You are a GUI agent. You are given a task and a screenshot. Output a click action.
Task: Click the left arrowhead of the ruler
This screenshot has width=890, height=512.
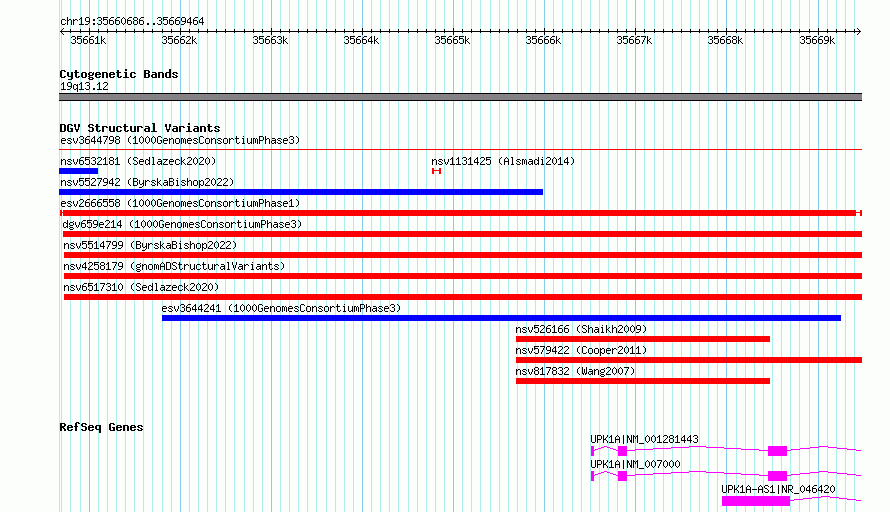coord(62,32)
